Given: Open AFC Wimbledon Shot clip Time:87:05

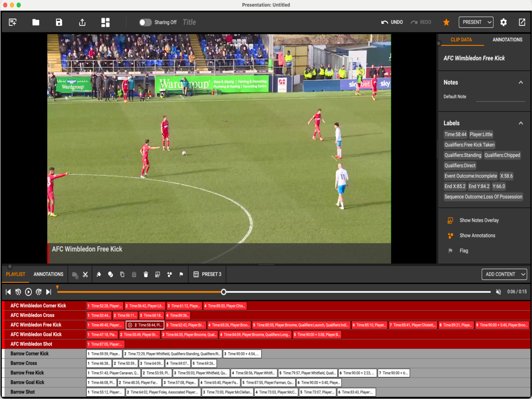Looking at the screenshot, I should (x=106, y=344).
